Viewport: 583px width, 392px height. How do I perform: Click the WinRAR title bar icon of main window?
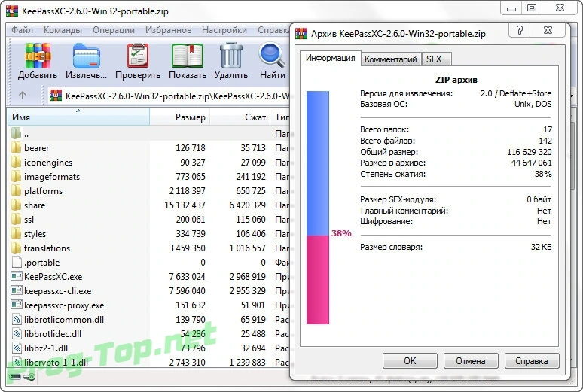pyautogui.click(x=12, y=11)
